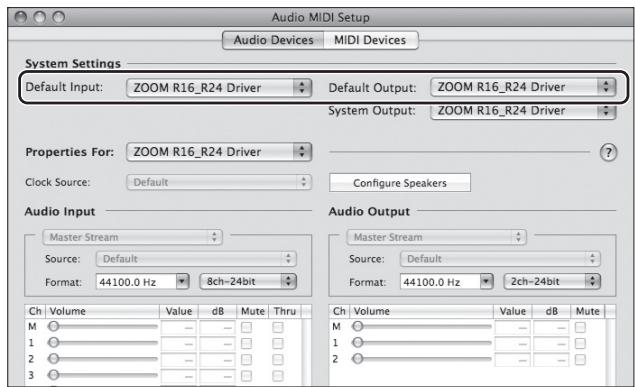Zoom the Audio MIDI Setup window
Screen dimensions: 635x387
59,17
